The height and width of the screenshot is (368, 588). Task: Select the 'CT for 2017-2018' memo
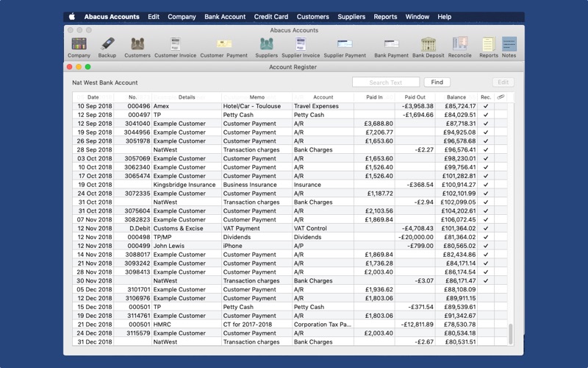[x=248, y=325]
